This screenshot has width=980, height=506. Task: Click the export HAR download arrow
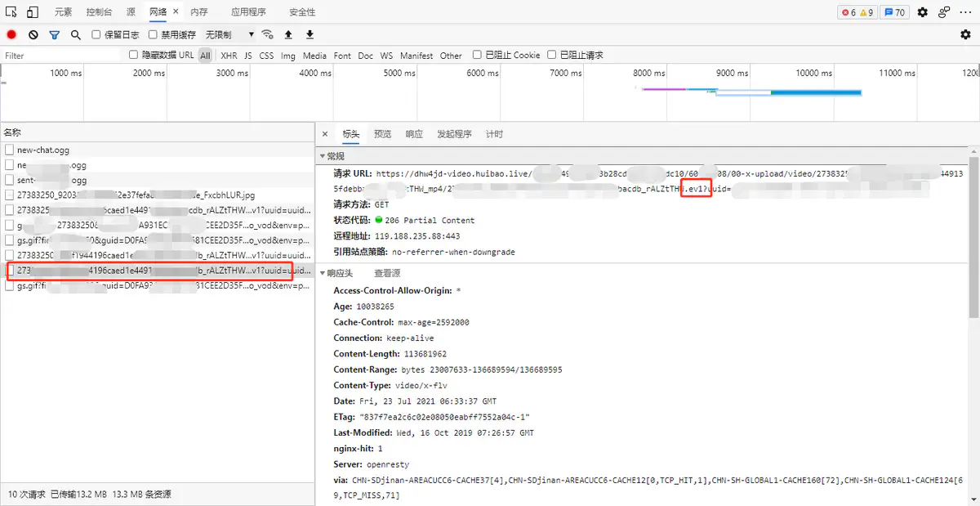click(310, 35)
